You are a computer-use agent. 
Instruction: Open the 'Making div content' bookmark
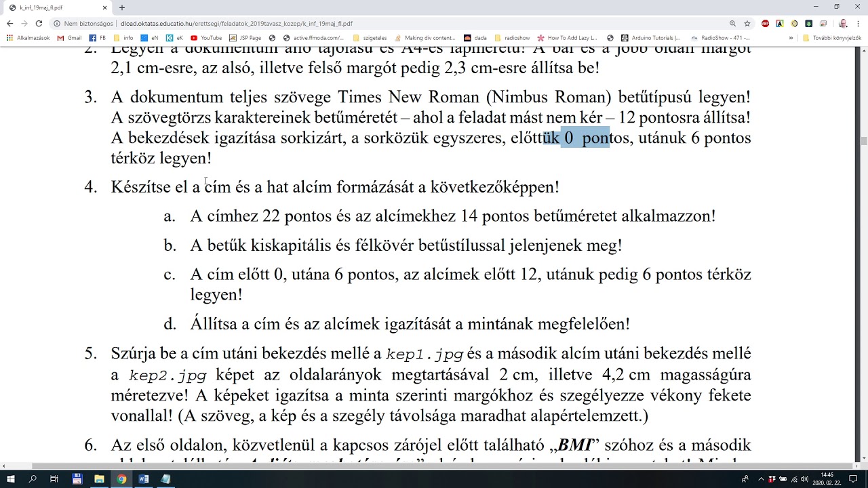(x=425, y=38)
